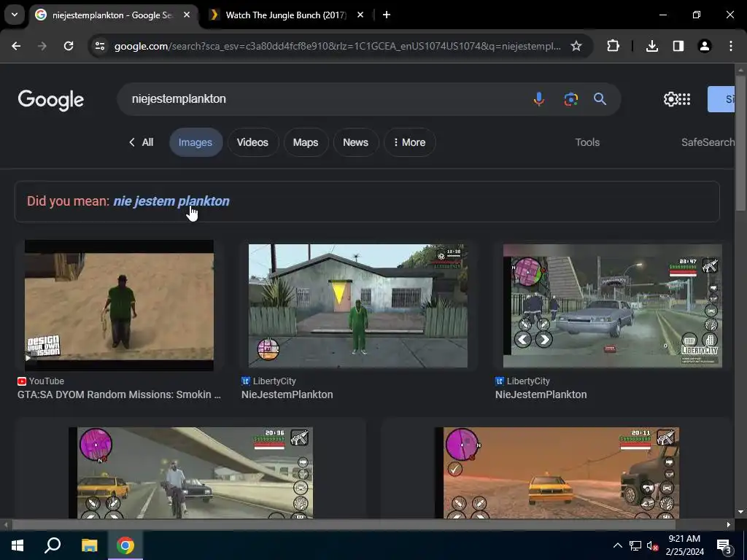Open Chrome three-dot menu
The image size is (747, 560).
(x=731, y=46)
